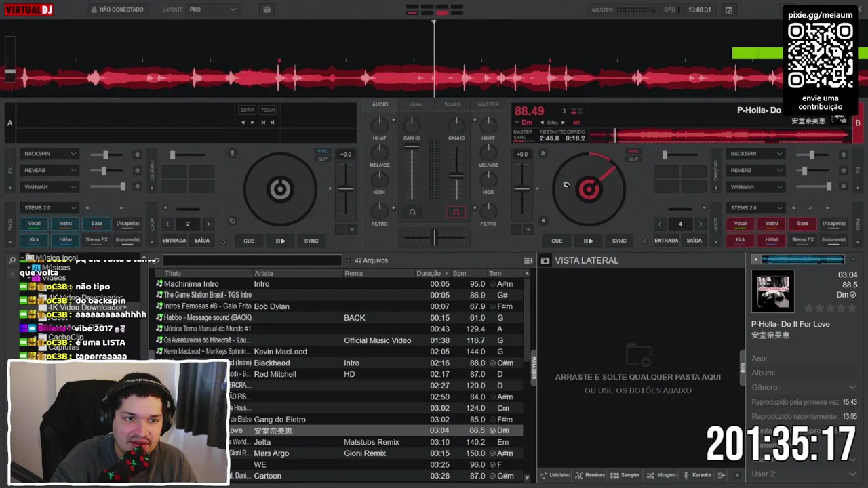Toggle MT master tempo on deck B
The height and width of the screenshot is (488, 868).
pos(576,123)
